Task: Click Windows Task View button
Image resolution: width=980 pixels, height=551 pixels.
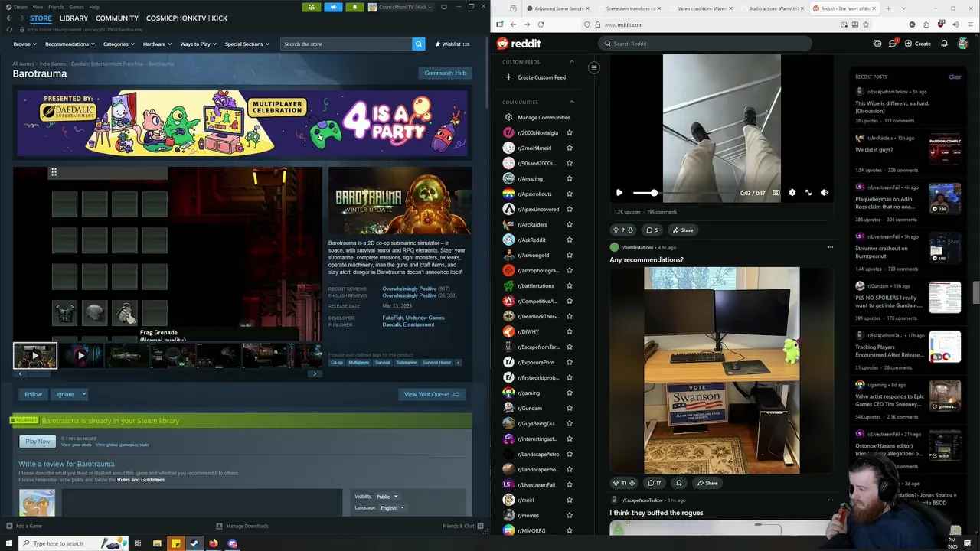Action: point(138,543)
